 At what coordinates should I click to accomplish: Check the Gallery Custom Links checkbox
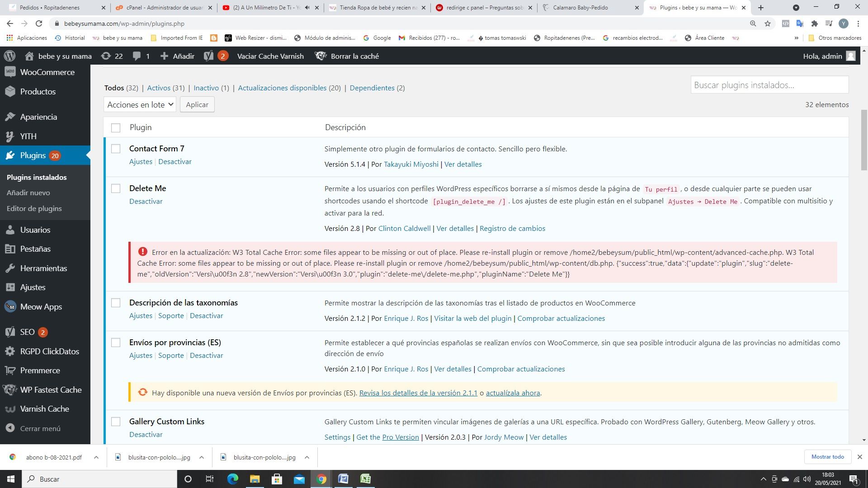pos(116,422)
